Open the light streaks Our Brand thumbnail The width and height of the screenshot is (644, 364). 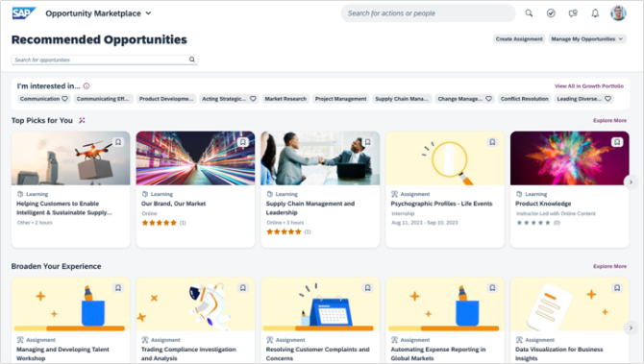[x=195, y=158]
